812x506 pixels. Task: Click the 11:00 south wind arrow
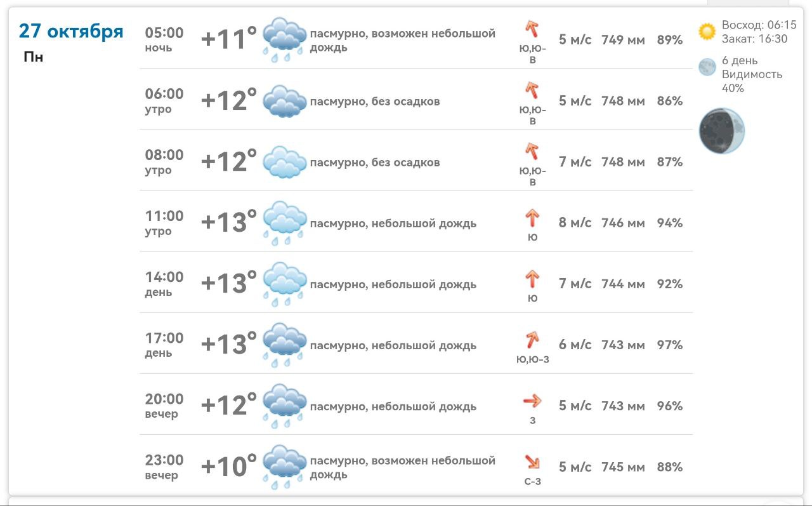click(x=532, y=219)
